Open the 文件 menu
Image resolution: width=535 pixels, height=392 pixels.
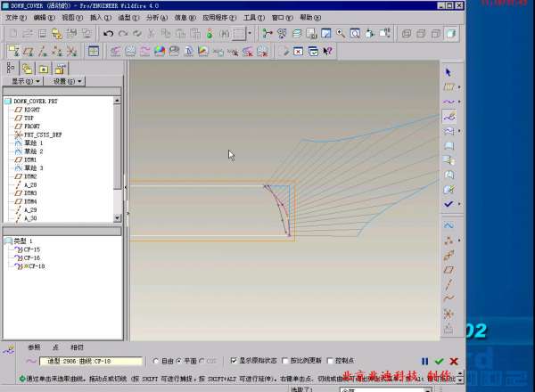click(16, 17)
